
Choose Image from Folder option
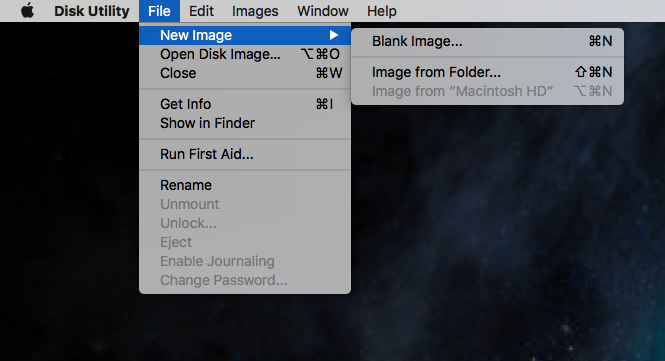[x=487, y=72]
